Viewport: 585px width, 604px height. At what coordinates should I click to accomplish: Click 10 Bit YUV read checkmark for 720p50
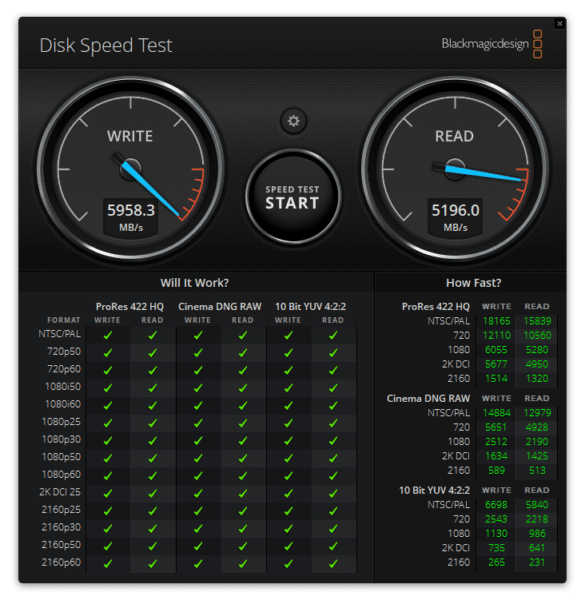(x=333, y=352)
